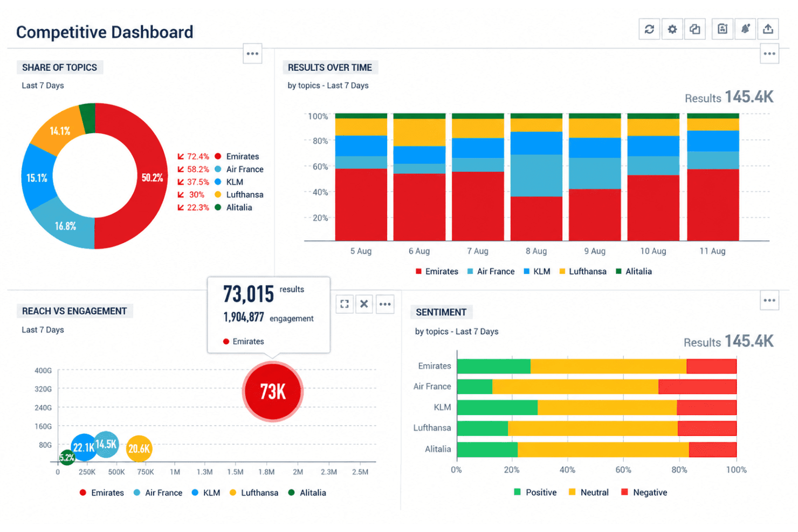Viewport: 798px width, 532px height.
Task: Click the 5.2% Alitalia bubble
Action: pos(67,458)
